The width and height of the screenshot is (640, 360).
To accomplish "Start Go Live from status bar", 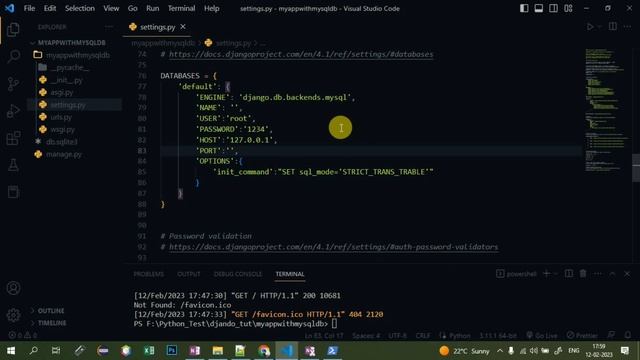I will pyautogui.click(x=542, y=336).
